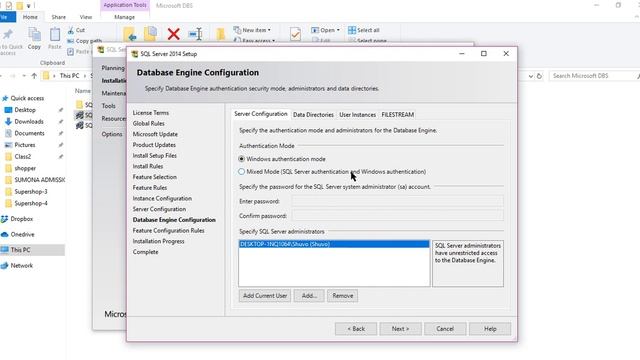This screenshot has width=640, height=360.
Task: Click Select all in Explorer ribbon
Action: click(x=364, y=30)
